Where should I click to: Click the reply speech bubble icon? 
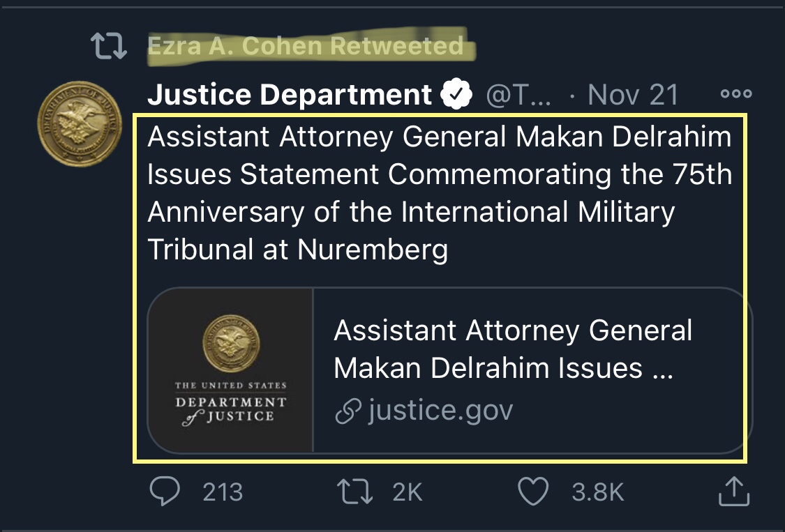coord(165,491)
